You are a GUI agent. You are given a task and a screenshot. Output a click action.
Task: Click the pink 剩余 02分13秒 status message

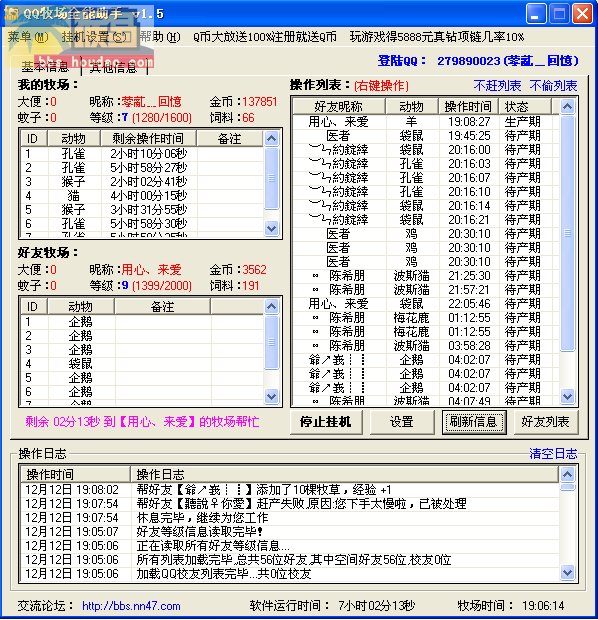pyautogui.click(x=142, y=422)
